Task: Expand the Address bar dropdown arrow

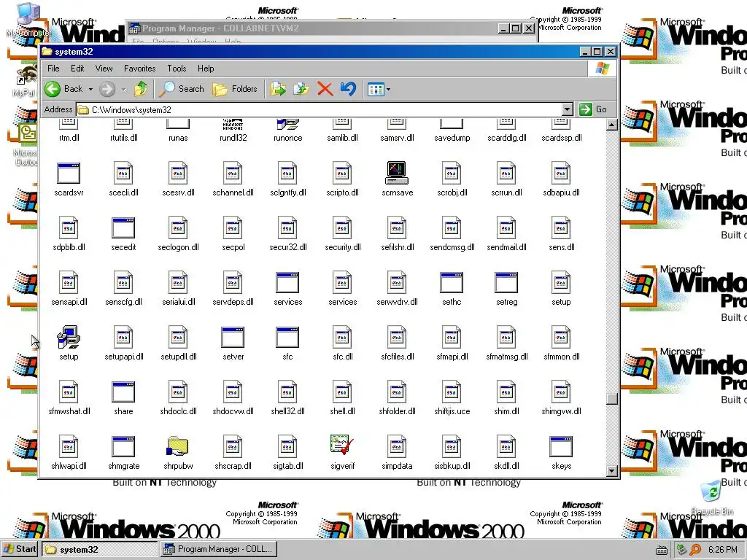Action: (567, 109)
